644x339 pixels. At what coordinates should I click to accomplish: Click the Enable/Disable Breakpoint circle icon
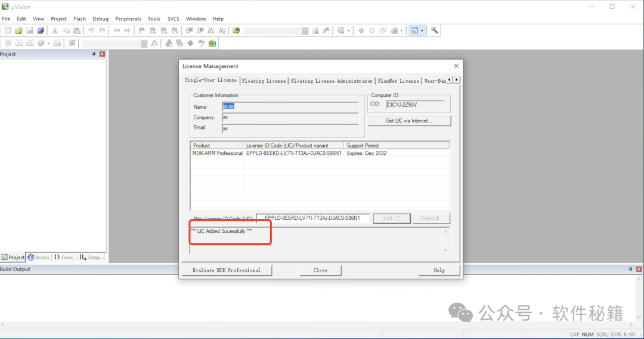click(x=371, y=31)
